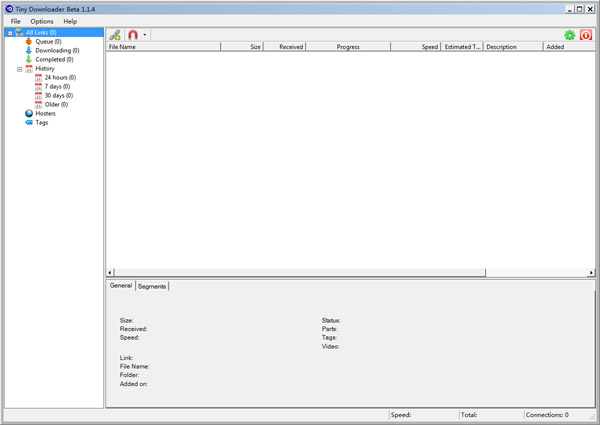
Task: Click the orange Queue icon
Action: [x=29, y=41]
